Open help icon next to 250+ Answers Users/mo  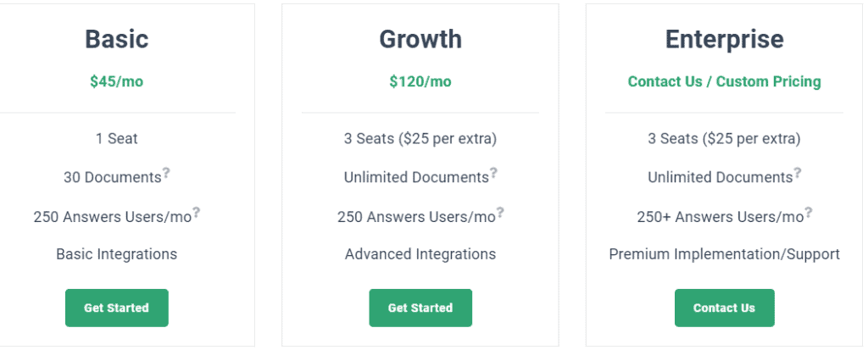click(808, 212)
